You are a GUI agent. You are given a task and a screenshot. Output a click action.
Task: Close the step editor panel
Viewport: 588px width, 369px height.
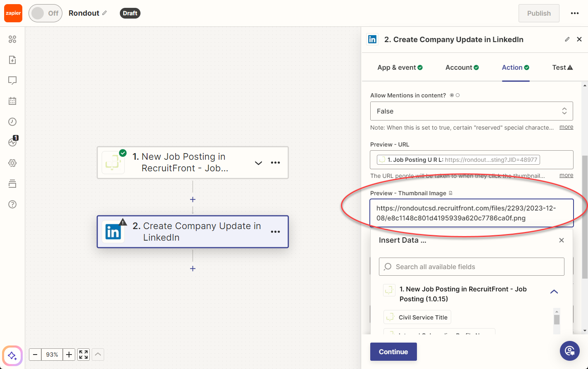coord(579,39)
